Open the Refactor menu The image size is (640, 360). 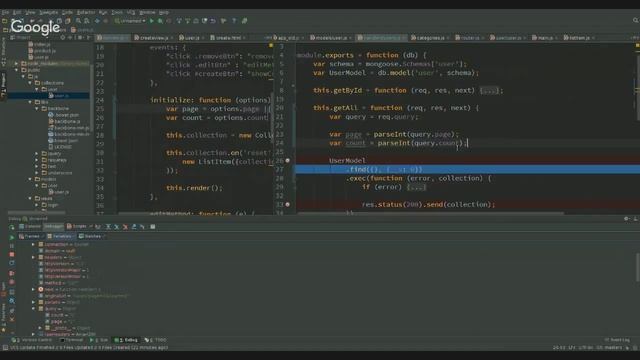86,13
